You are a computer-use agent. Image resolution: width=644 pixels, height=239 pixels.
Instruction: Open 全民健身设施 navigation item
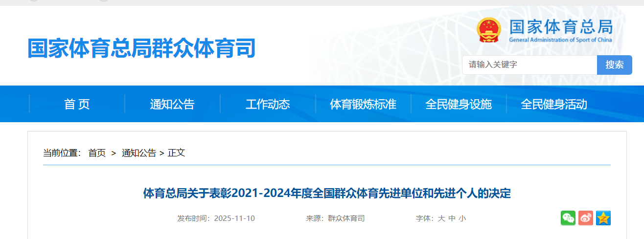coord(459,104)
